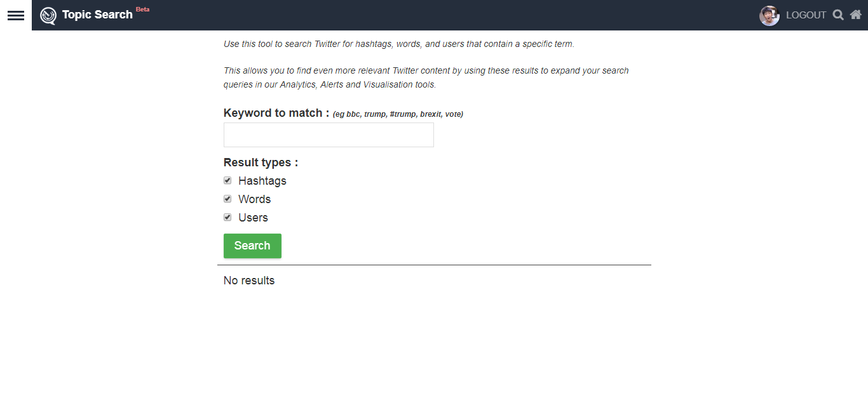Click the user avatar picture
This screenshot has height=417, width=868.
[770, 15]
